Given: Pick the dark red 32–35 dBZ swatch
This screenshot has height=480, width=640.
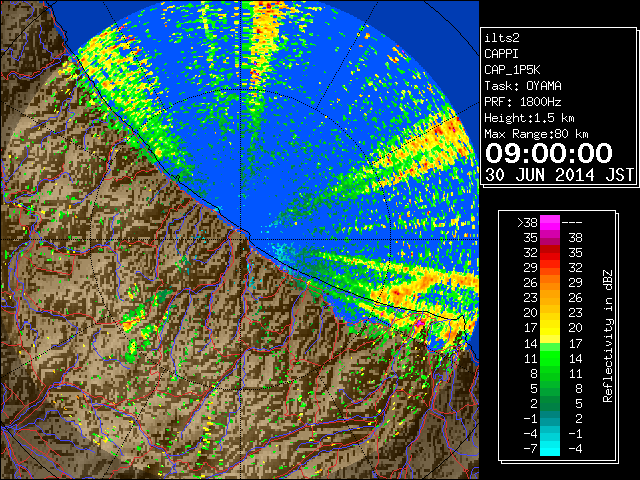Looking at the screenshot, I should point(550,253).
